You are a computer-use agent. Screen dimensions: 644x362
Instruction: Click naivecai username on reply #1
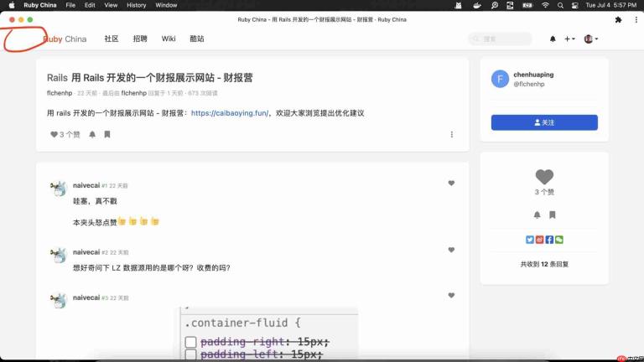(x=86, y=185)
